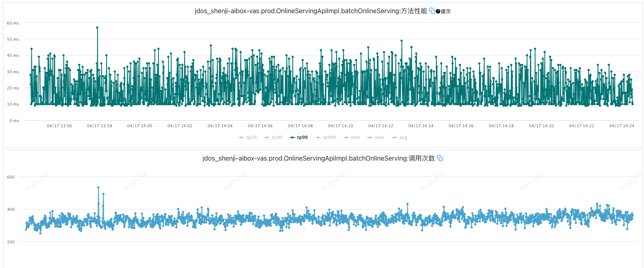Click the 提示 hint label
The image size is (644, 268).
(446, 11)
